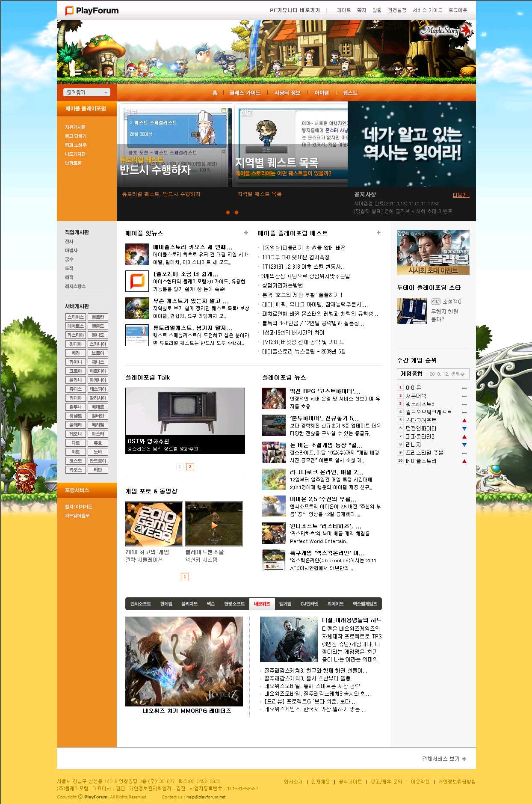
Task: Open the 홈 menu item
Action: tap(215, 93)
